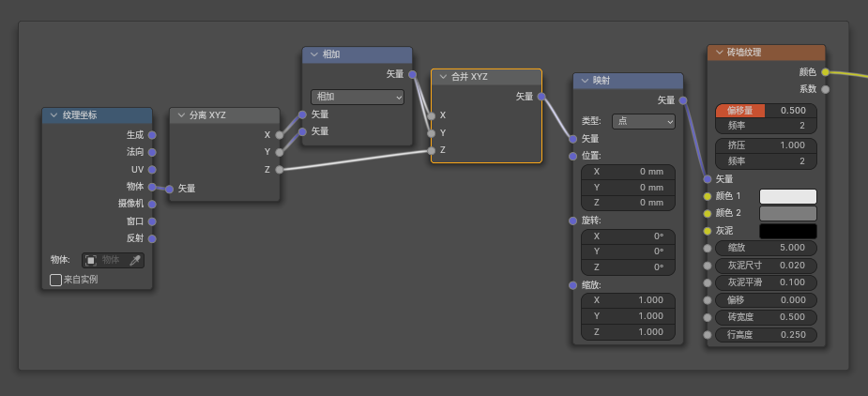The image size is (868, 396).
Task: Click the 缩放 5.000 field in 砖墙纹理
Action: 766,248
